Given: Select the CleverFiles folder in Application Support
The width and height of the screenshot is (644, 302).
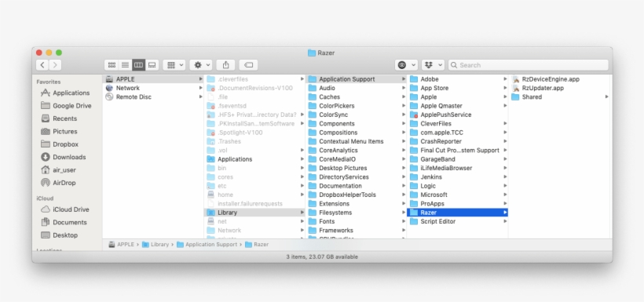Looking at the screenshot, I should click(458, 123).
